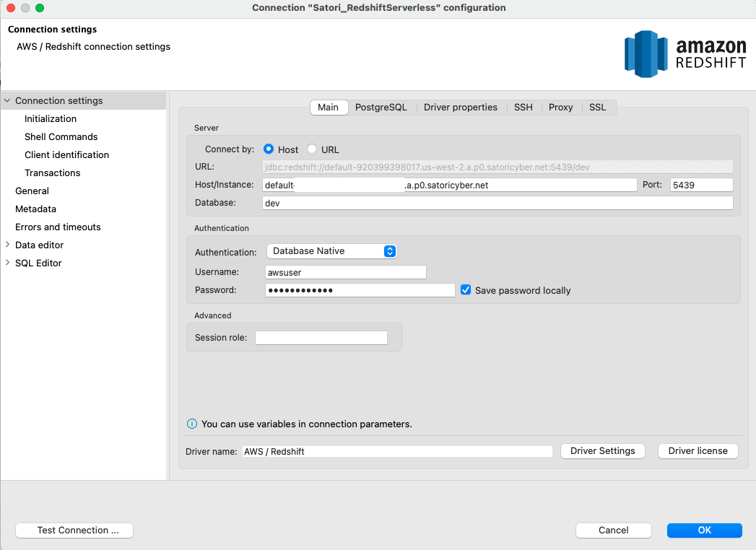This screenshot has width=756, height=550.
Task: Click the info icon beside variables hint
Action: click(192, 424)
